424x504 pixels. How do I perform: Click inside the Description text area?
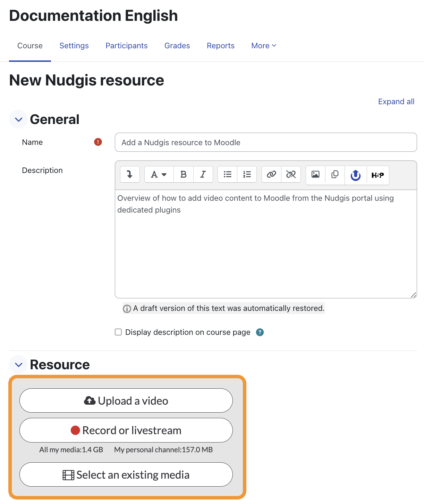tap(266, 244)
